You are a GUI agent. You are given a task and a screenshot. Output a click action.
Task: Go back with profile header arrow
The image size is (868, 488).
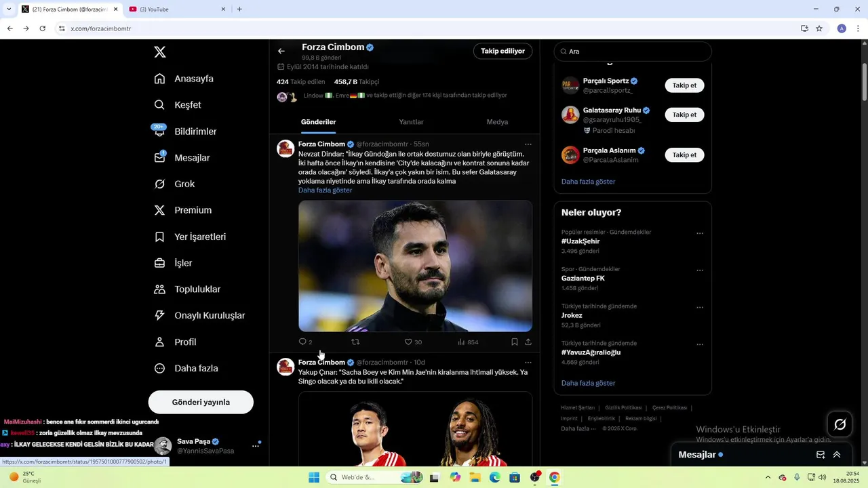(x=281, y=51)
